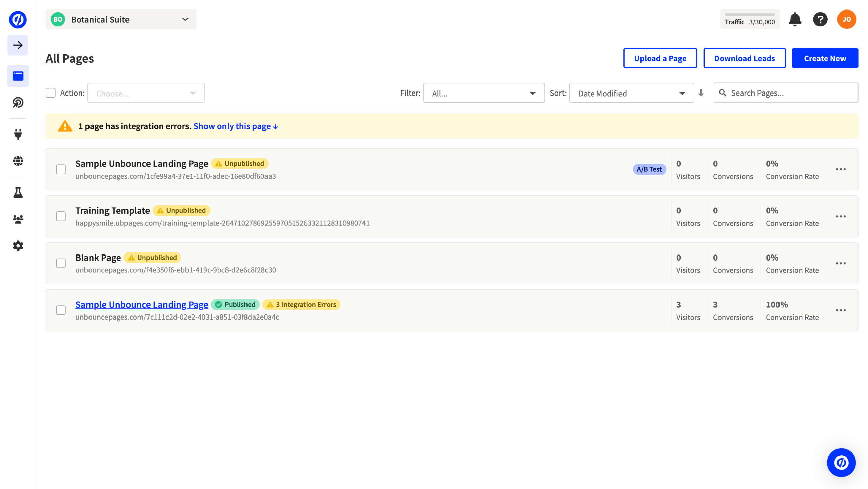Image resolution: width=868 pixels, height=489 pixels.
Task: Click the sort direction arrow icon
Action: pyautogui.click(x=701, y=93)
